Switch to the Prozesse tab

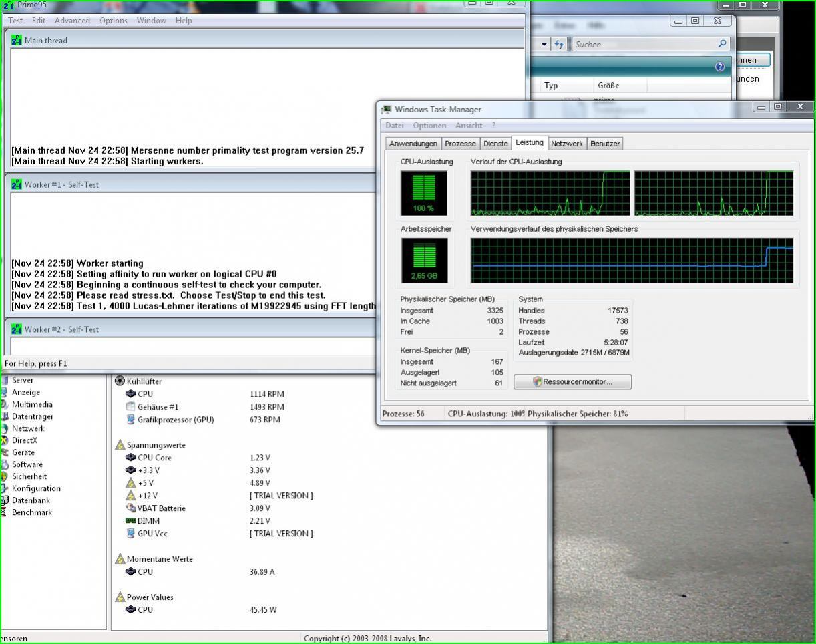460,144
